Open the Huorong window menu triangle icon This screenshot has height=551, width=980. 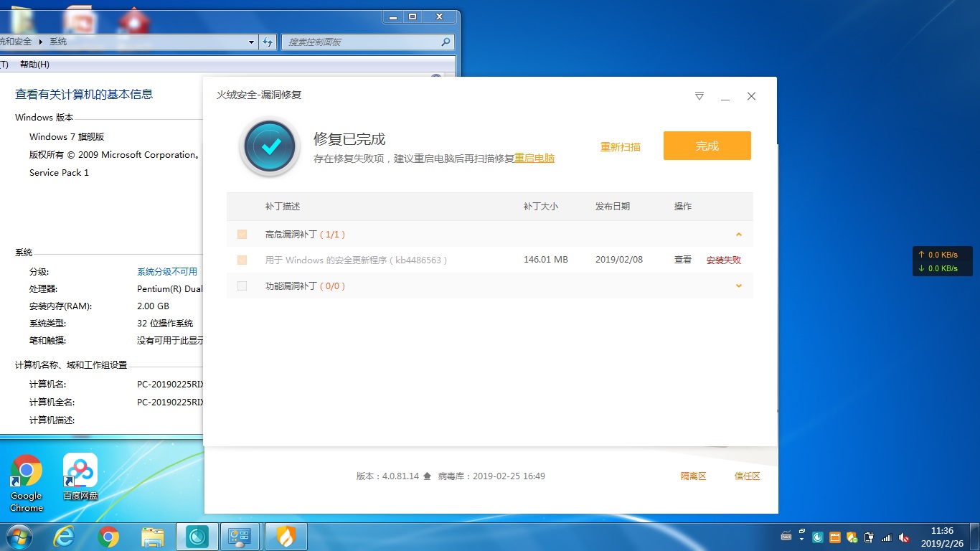point(699,96)
